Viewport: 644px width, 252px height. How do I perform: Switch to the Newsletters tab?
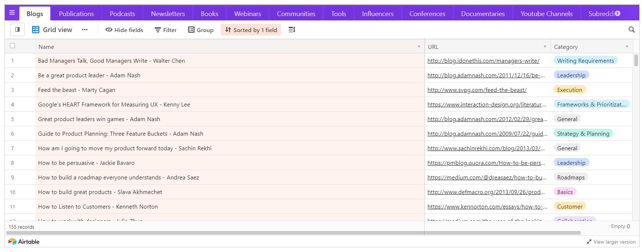click(x=168, y=13)
